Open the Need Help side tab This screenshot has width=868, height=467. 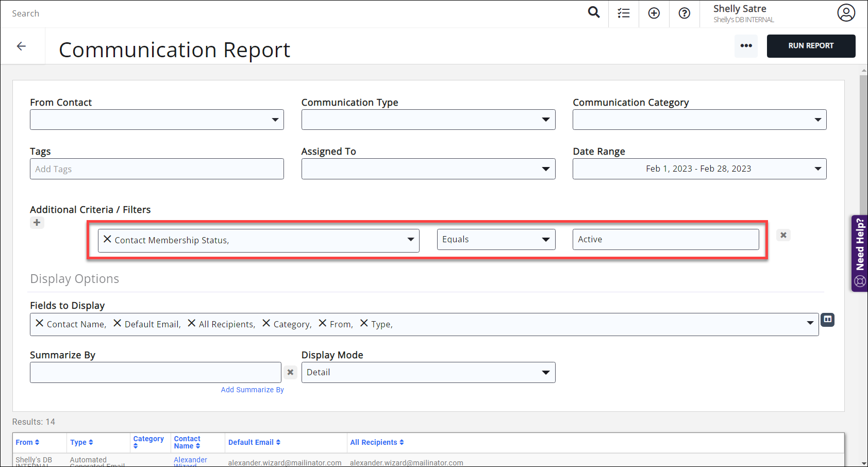click(x=860, y=253)
